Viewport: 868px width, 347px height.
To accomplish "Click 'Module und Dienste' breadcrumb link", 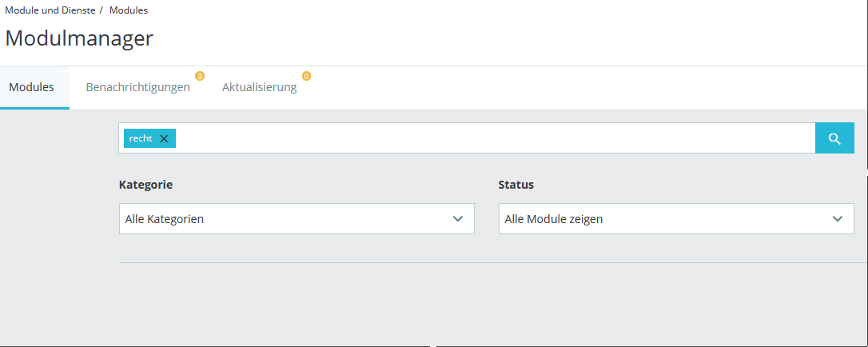I will [50, 10].
